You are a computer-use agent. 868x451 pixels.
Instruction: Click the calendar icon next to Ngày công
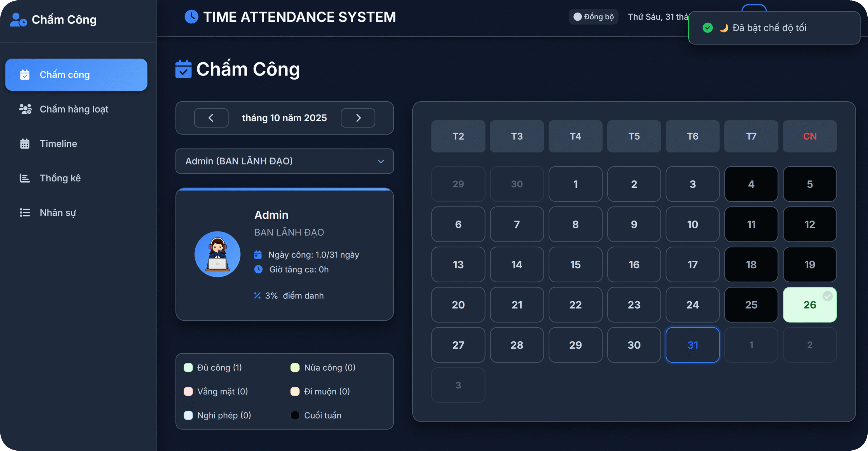coord(258,254)
